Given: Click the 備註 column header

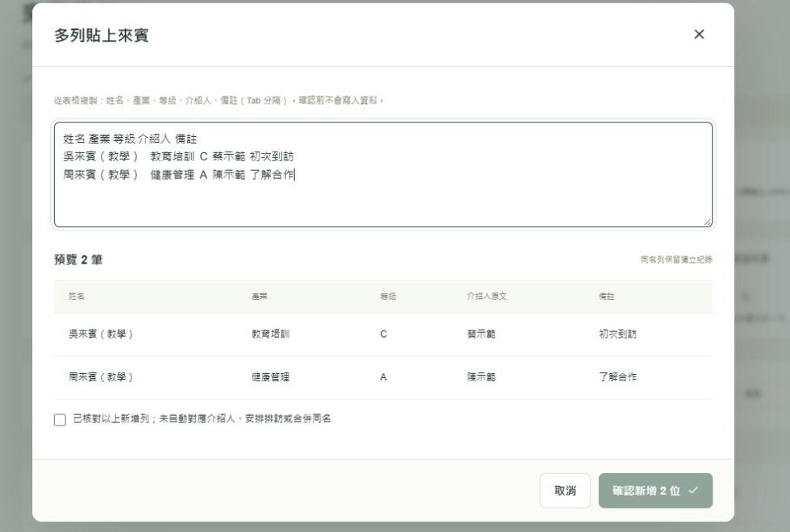Looking at the screenshot, I should tap(606, 297).
